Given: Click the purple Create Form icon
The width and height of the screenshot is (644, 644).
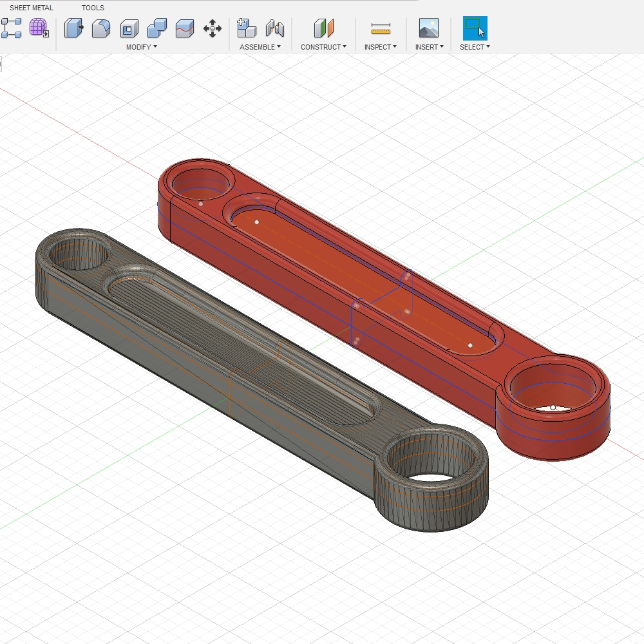Looking at the screenshot, I should coord(39,28).
